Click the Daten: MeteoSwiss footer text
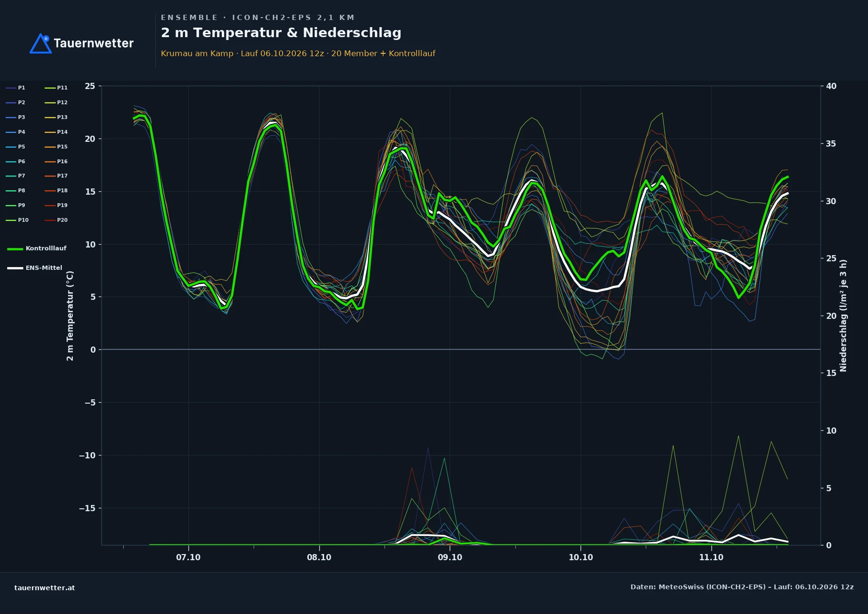Viewport: 868px width, 614px height. click(x=742, y=587)
